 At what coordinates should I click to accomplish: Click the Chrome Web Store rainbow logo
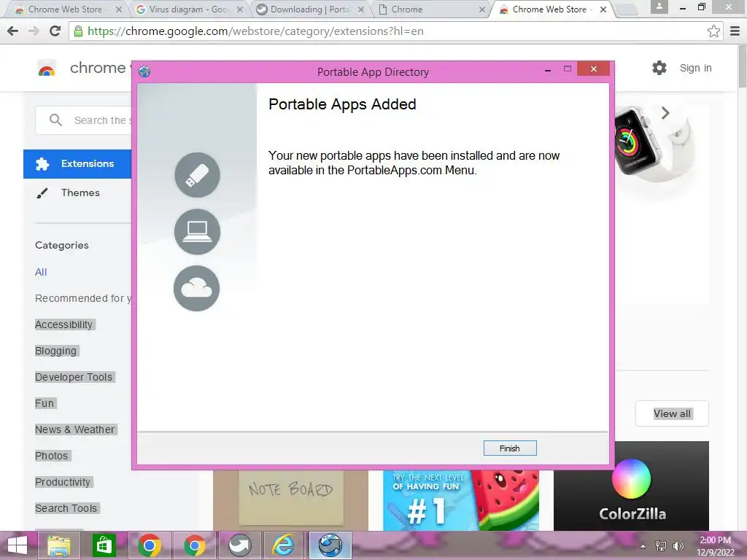[x=47, y=69]
